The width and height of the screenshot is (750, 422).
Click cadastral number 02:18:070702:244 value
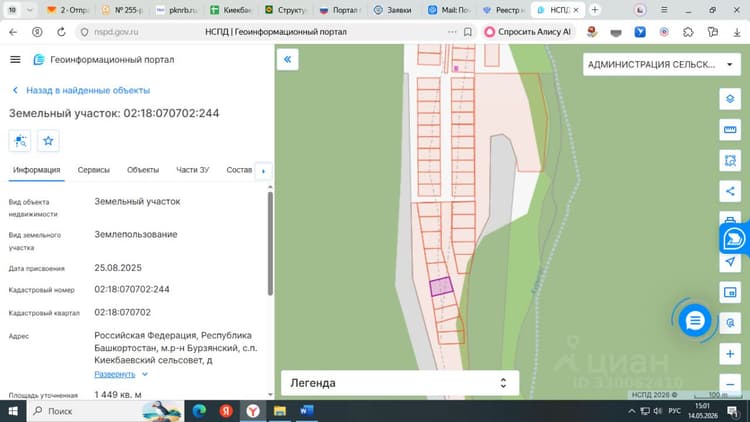click(x=132, y=289)
